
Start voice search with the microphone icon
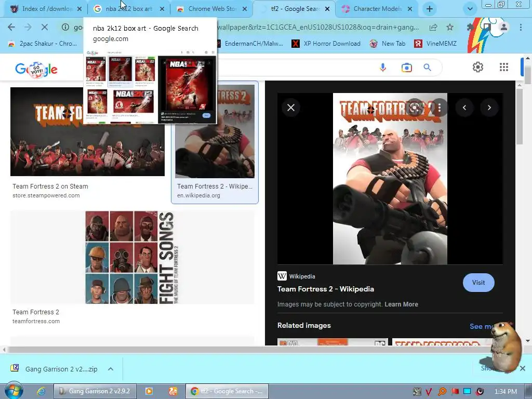(x=383, y=68)
